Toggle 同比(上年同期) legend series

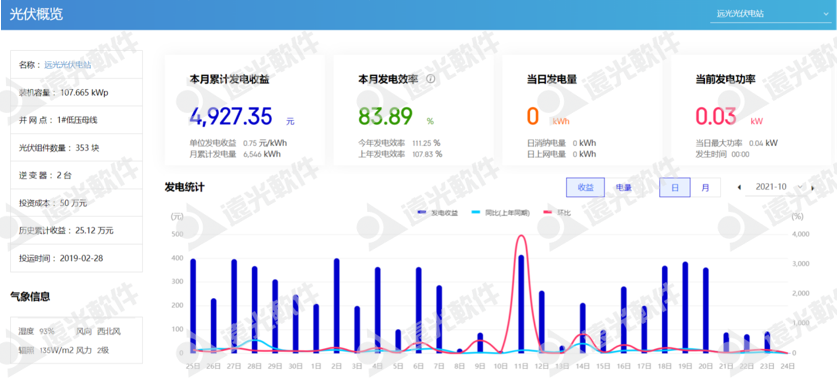click(x=501, y=213)
